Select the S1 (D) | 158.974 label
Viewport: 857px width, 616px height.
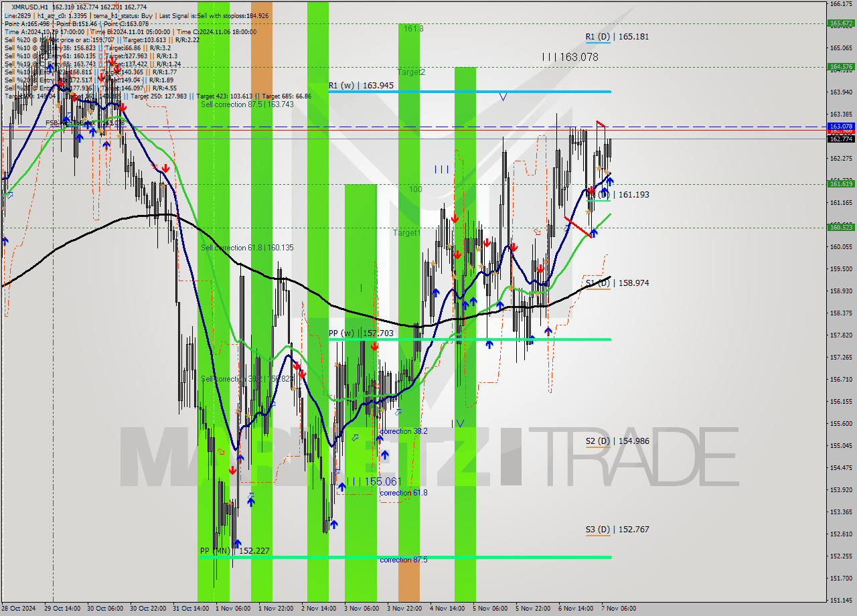[x=617, y=283]
